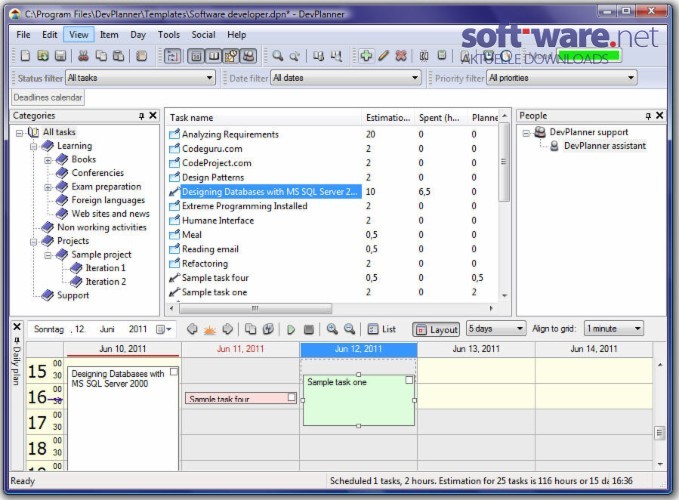Toggle the categories tree view icon

(172, 56)
